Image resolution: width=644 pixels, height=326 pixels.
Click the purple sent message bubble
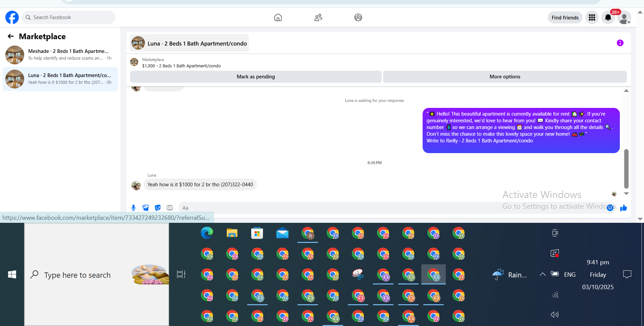pyautogui.click(x=521, y=130)
